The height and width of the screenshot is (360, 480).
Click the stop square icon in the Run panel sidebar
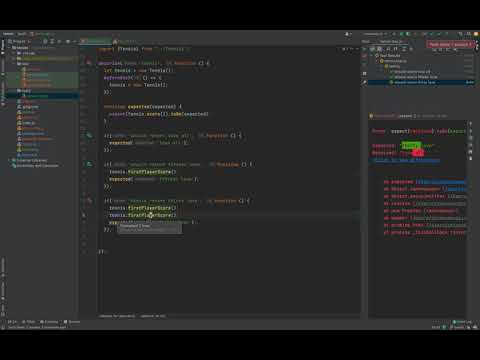(x=364, y=73)
